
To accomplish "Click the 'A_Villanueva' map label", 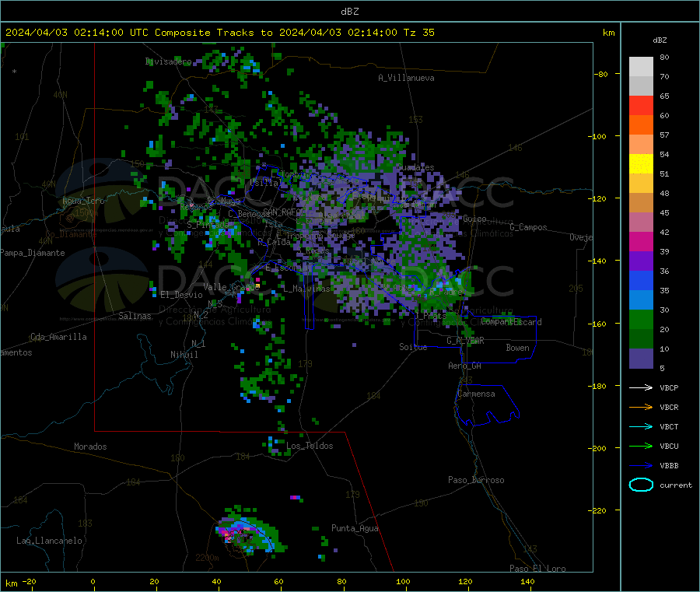I will (x=406, y=78).
